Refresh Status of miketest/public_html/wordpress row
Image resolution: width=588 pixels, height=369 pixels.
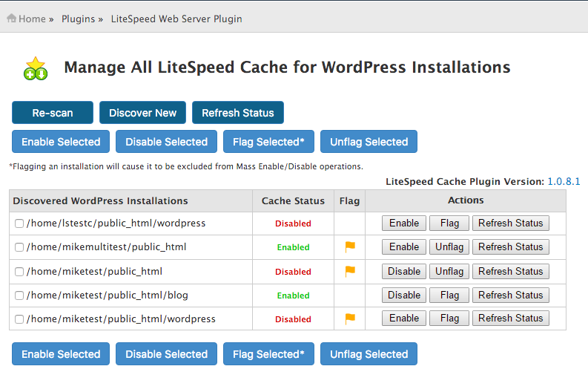[511, 318]
